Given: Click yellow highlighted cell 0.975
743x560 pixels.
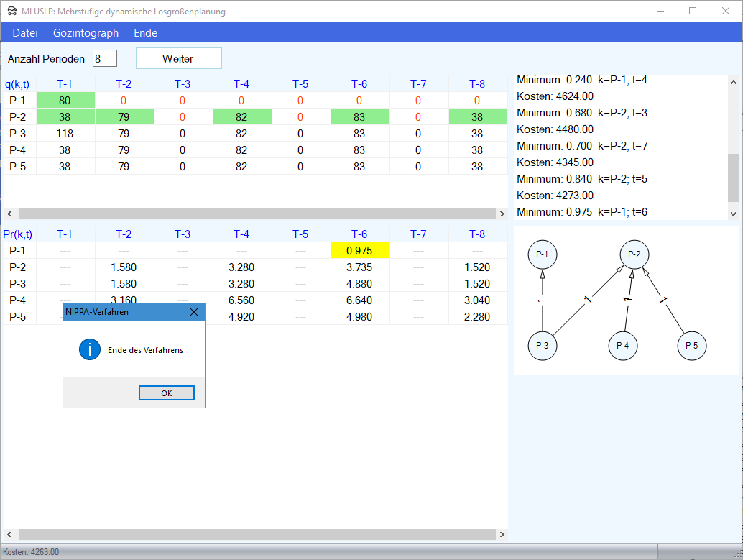Looking at the screenshot, I should (359, 251).
